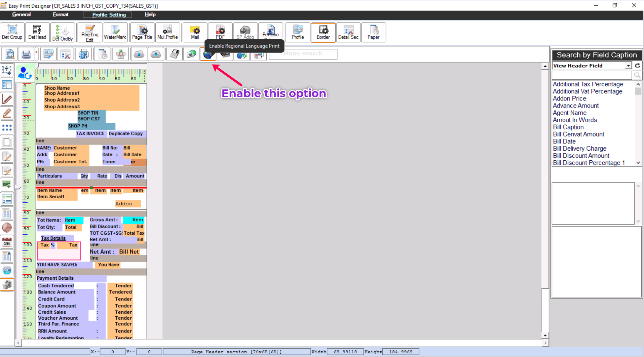
Task: Click the field caption search box
Action: click(x=592, y=75)
